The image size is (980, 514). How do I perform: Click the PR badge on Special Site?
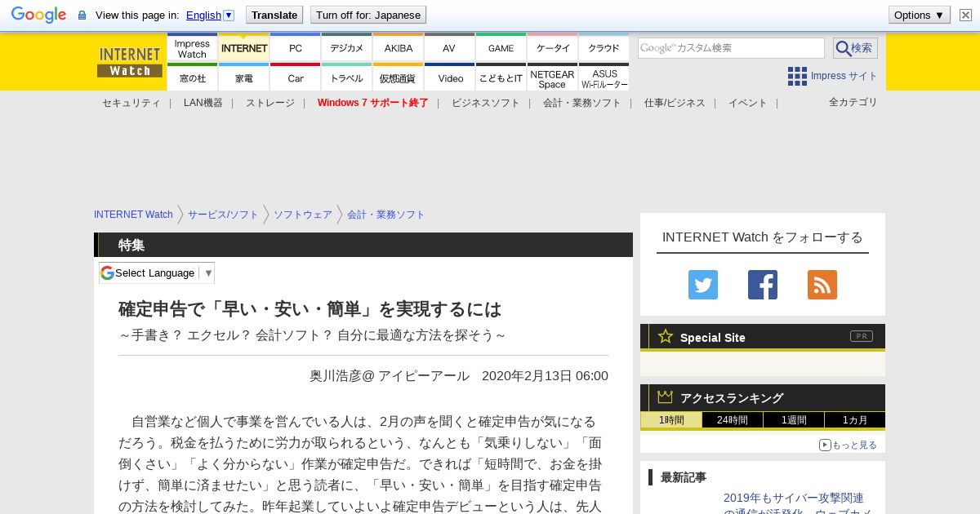click(x=861, y=336)
